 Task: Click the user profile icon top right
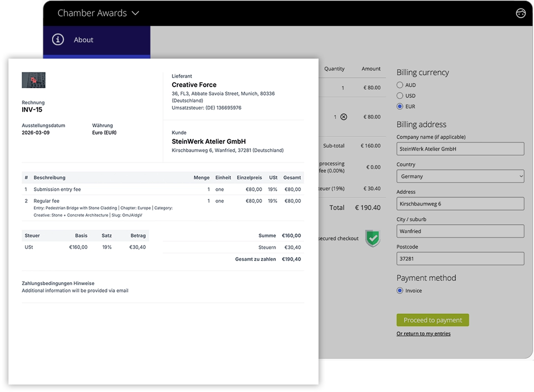click(x=521, y=13)
